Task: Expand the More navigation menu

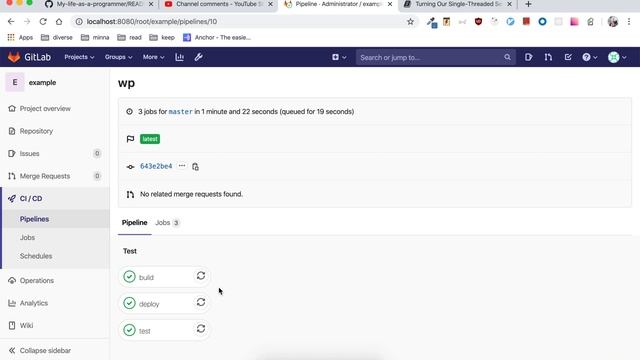Action: 153,57
